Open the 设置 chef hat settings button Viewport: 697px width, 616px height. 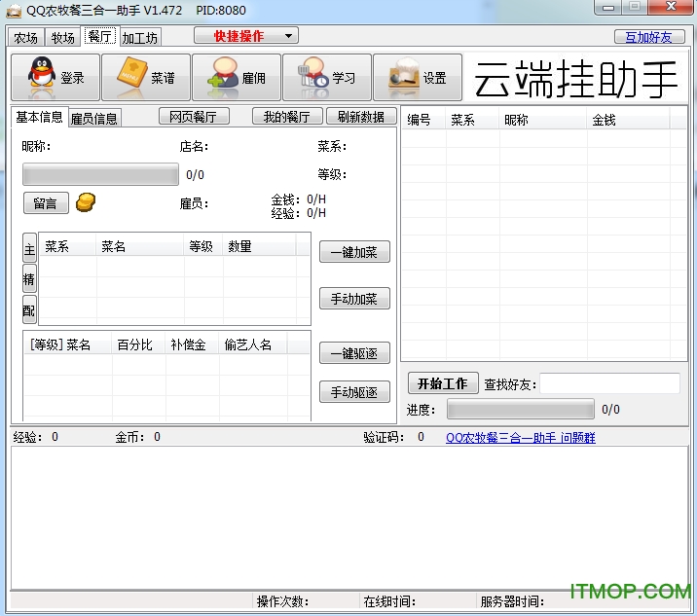(418, 77)
